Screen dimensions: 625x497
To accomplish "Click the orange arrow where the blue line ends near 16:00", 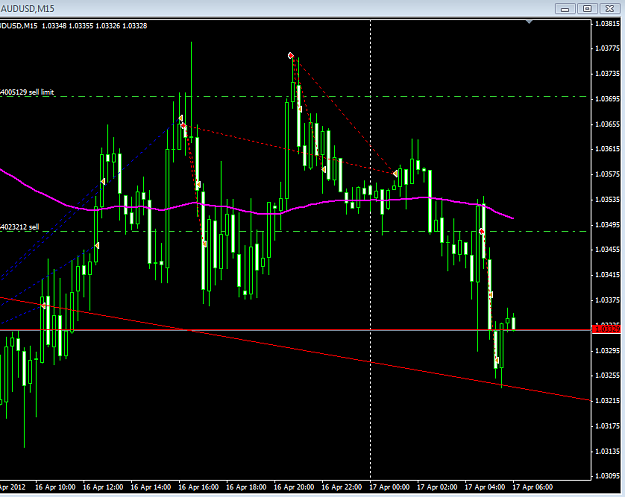I will coord(180,118).
